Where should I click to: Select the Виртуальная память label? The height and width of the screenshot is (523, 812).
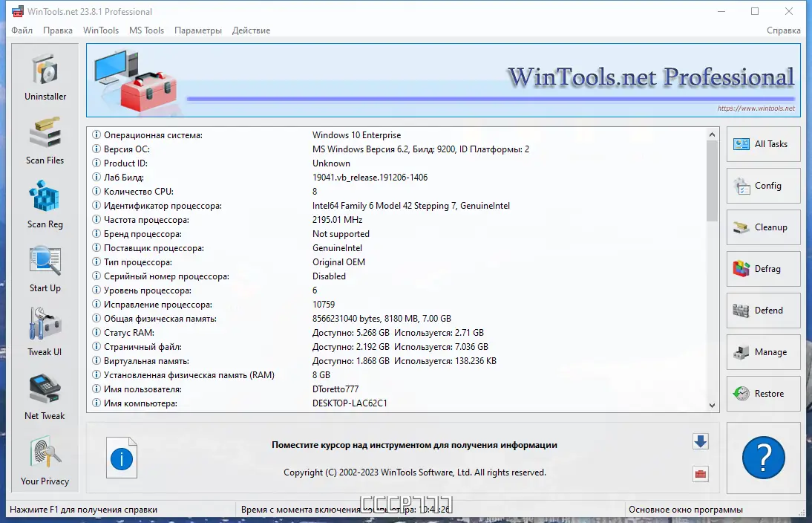146,361
